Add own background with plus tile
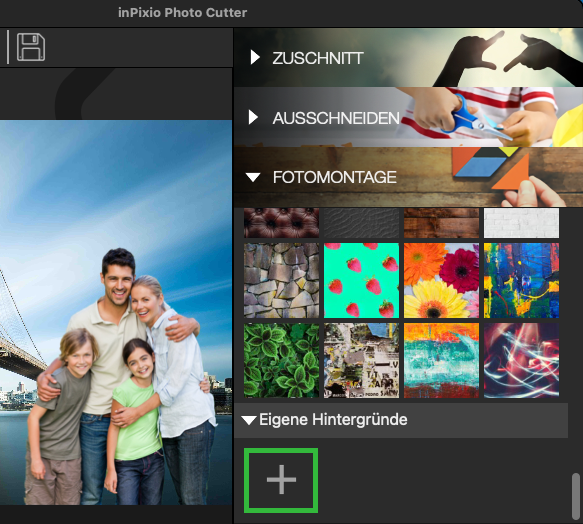The height and width of the screenshot is (524, 583). (281, 480)
